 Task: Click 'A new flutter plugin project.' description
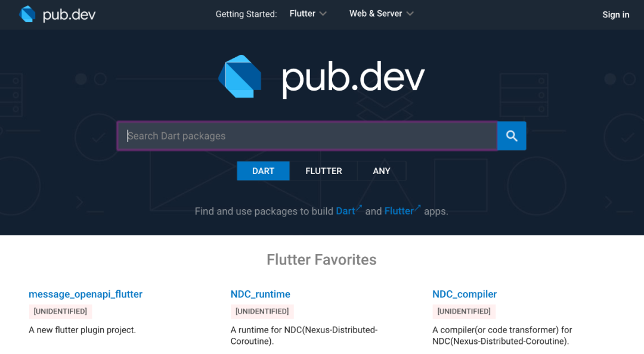coord(82,330)
